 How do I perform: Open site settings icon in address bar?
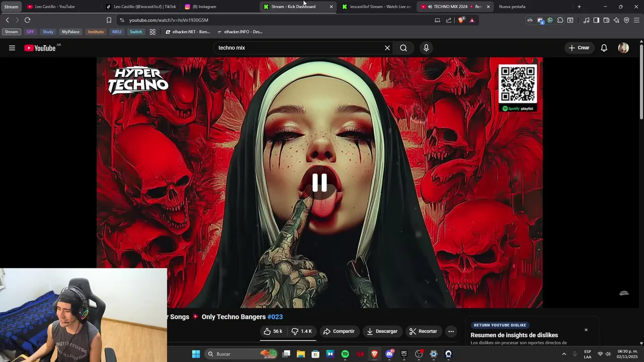click(122, 20)
